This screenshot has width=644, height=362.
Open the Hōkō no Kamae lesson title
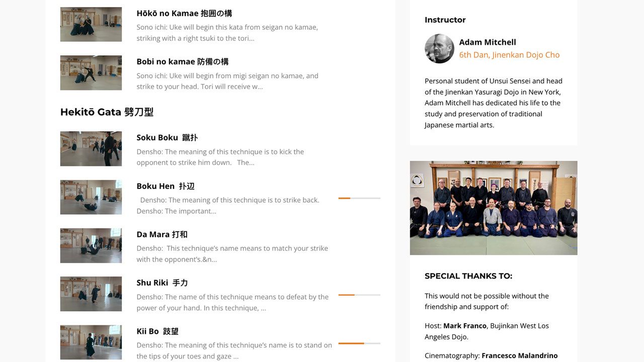click(184, 14)
